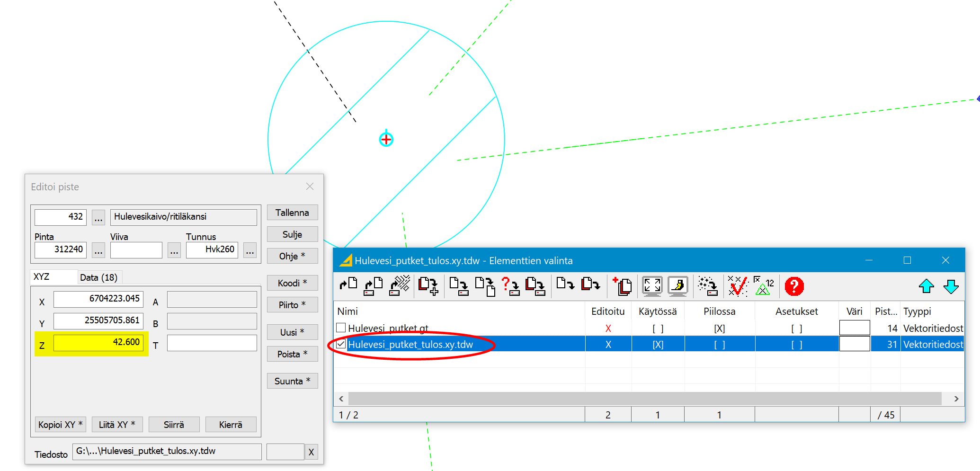Click the Väri color swatch of selected row

(854, 344)
